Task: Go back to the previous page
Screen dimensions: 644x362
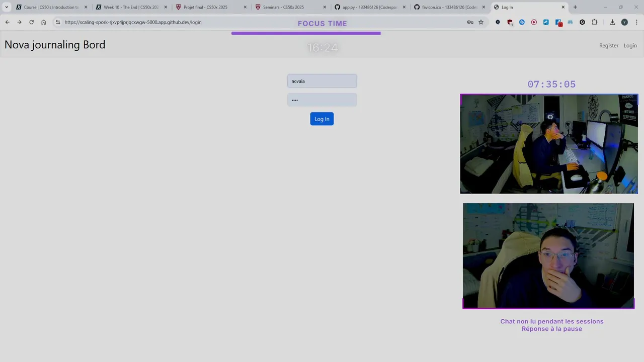Action: (8, 22)
